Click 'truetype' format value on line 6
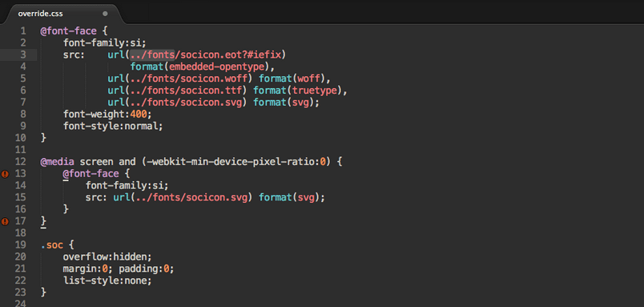The height and width of the screenshot is (307, 644). [314, 91]
